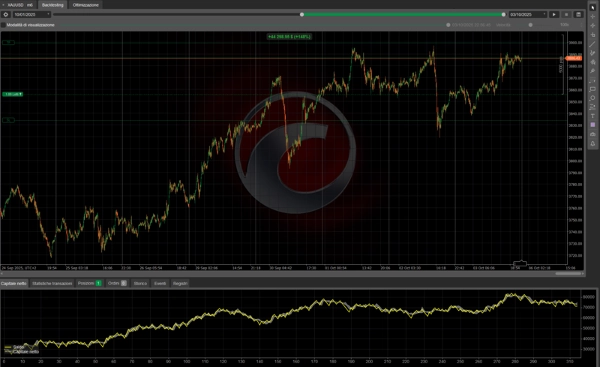Select the rectangle shape drawing tool
Viewport: 600px width, 367px height.
592,89
